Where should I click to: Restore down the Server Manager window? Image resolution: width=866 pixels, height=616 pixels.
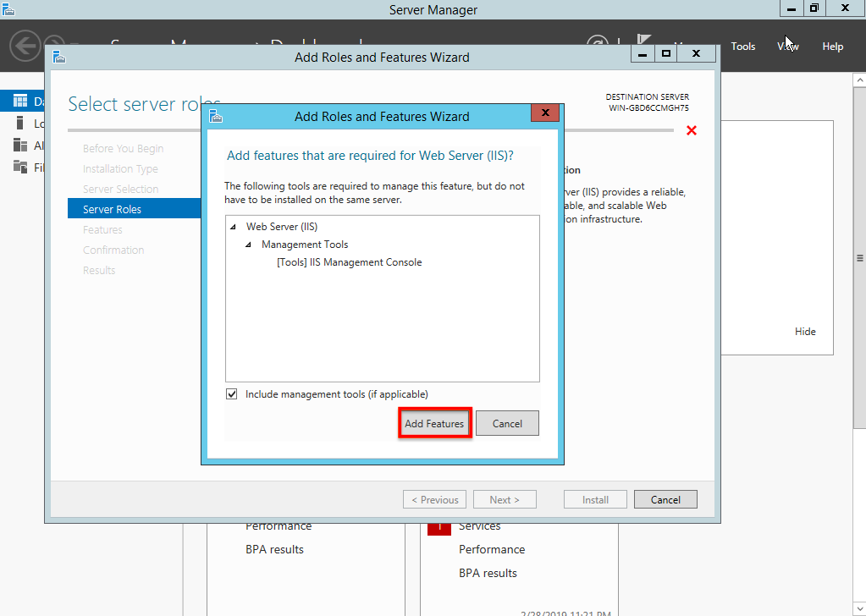814,8
